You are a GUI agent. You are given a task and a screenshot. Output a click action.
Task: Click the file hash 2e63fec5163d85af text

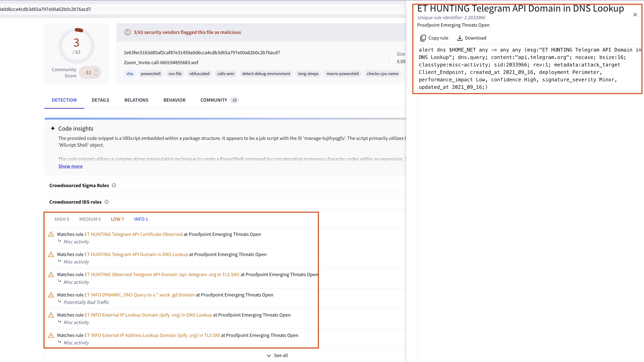click(202, 53)
